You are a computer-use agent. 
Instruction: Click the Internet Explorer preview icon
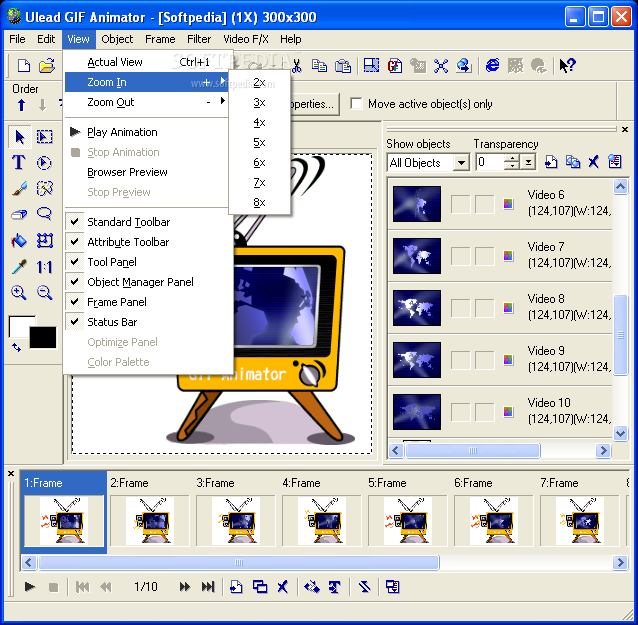coord(492,66)
